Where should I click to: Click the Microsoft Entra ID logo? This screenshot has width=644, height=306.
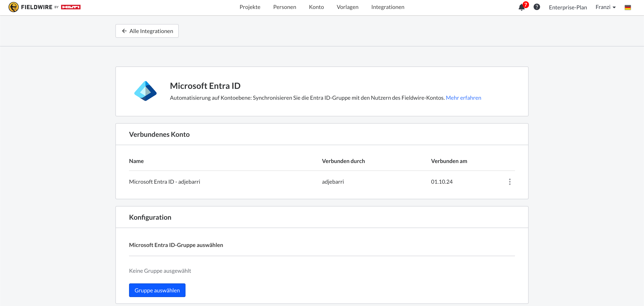tap(145, 91)
